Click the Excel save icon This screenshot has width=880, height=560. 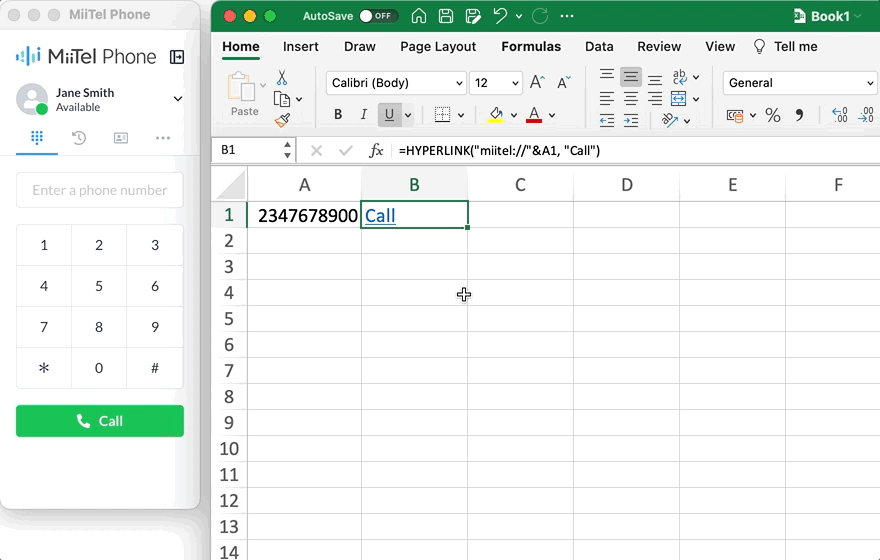446,16
